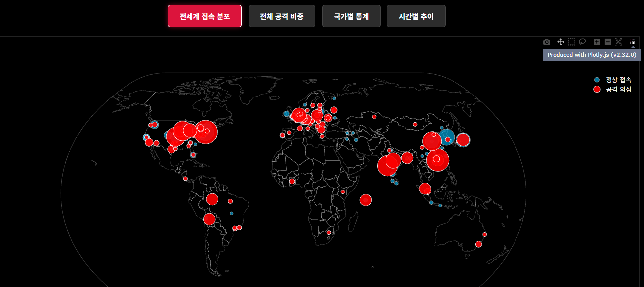
Task: Open the 국가별 통계 tab
Action: pyautogui.click(x=351, y=16)
